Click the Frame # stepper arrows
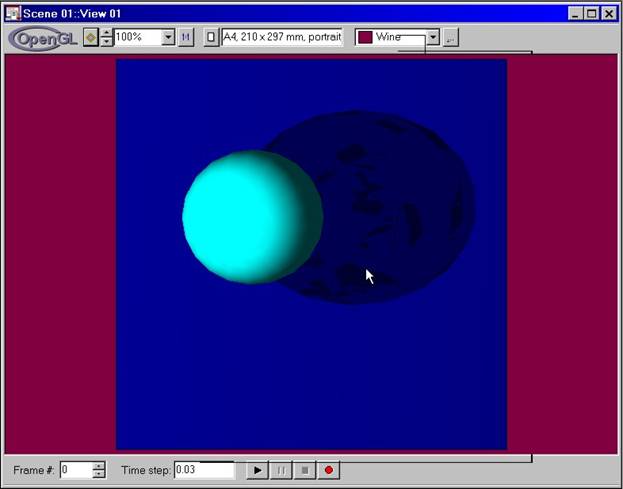 coord(98,469)
